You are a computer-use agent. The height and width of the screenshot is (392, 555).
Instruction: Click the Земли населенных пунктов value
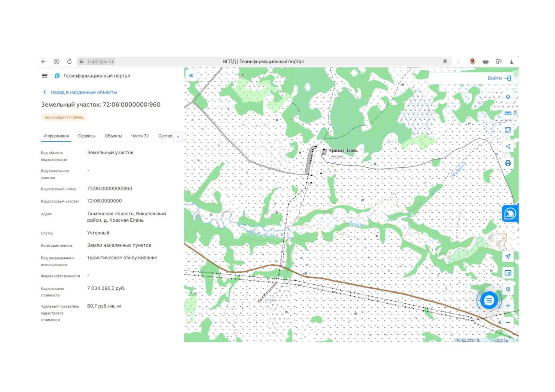tap(119, 245)
